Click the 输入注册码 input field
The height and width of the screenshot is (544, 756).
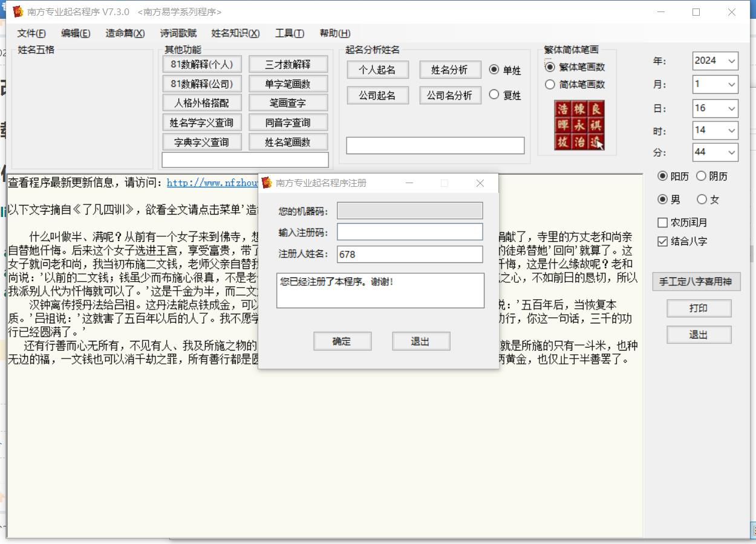(x=409, y=232)
